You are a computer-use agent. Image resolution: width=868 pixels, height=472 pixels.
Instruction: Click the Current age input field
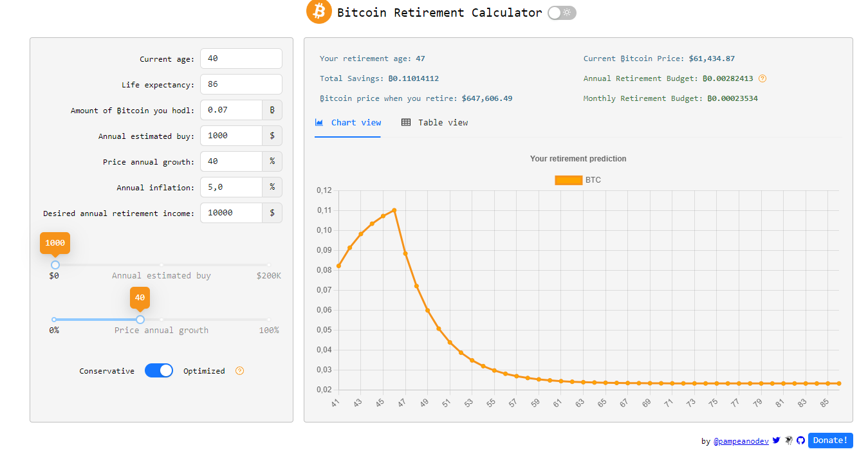tap(241, 59)
